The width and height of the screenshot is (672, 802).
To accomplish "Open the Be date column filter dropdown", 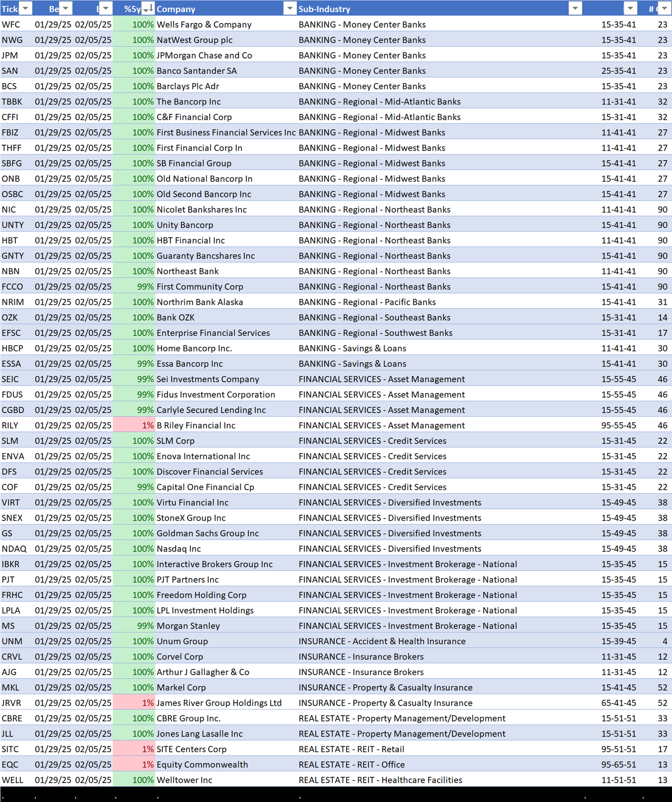I will (65, 8).
